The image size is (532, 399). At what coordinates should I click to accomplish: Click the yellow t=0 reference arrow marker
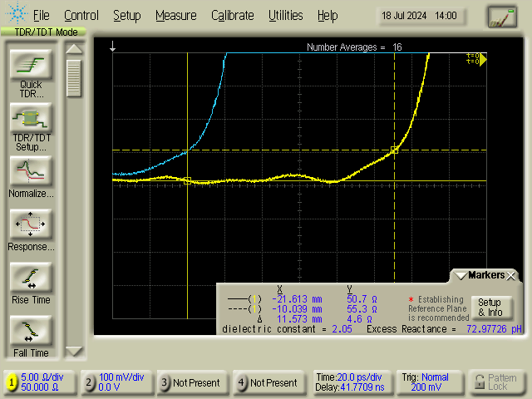483,59
